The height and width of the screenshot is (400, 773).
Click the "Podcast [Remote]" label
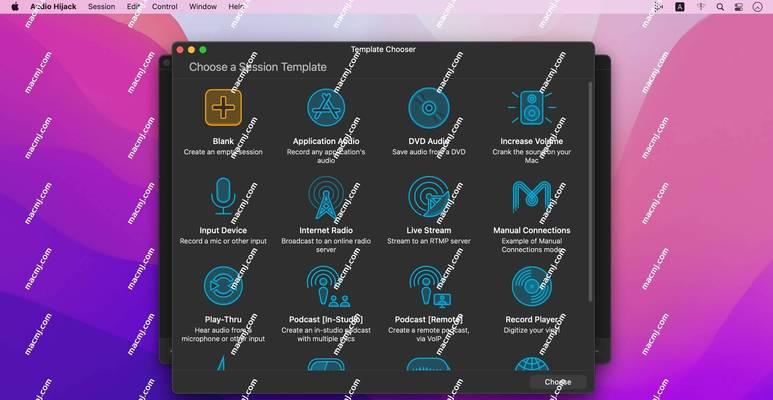tap(429, 319)
